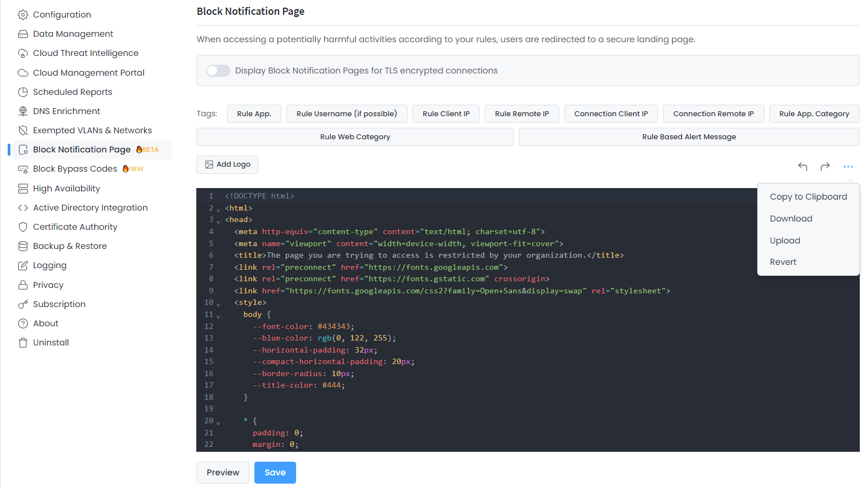The width and height of the screenshot is (868, 488).
Task: Click the DNS Enrichment globe icon
Action: pyautogui.click(x=23, y=111)
